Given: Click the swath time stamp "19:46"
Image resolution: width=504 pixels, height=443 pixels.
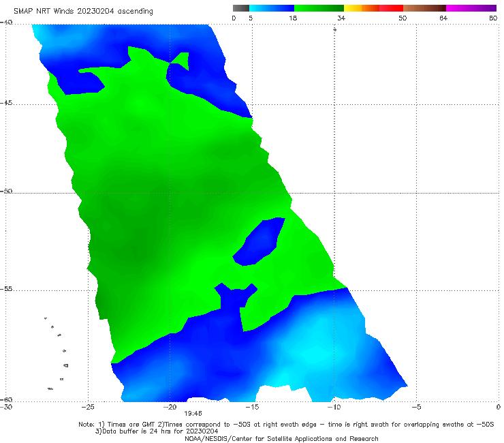Looking at the screenshot, I should click(x=193, y=414).
